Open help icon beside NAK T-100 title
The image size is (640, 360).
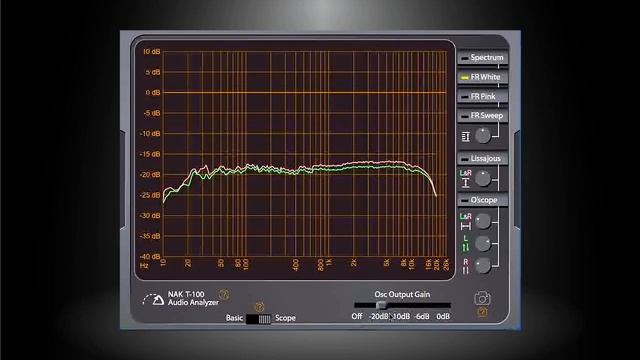click(x=224, y=294)
